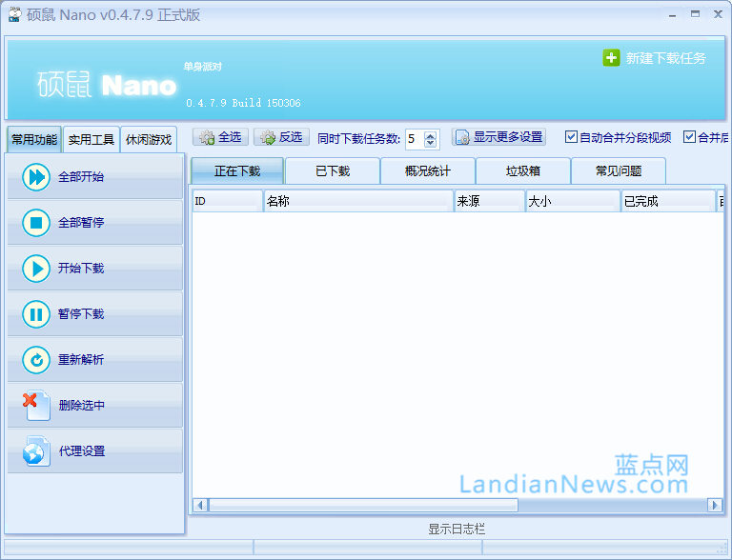Click the 硕鼠 app icon in title bar

(14, 15)
